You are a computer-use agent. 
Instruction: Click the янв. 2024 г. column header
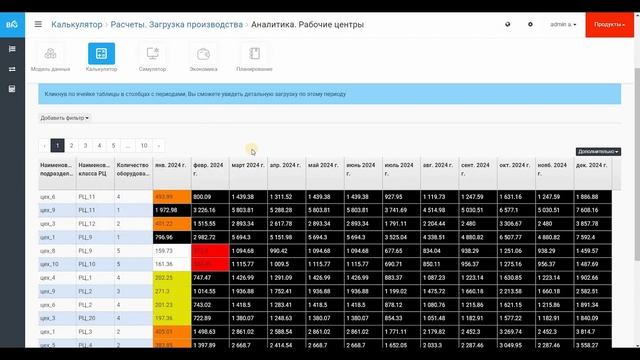172,173
